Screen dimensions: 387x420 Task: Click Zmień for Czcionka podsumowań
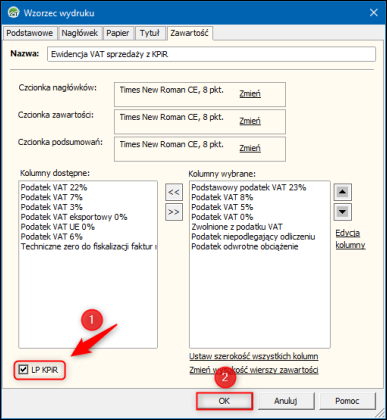pyautogui.click(x=250, y=148)
